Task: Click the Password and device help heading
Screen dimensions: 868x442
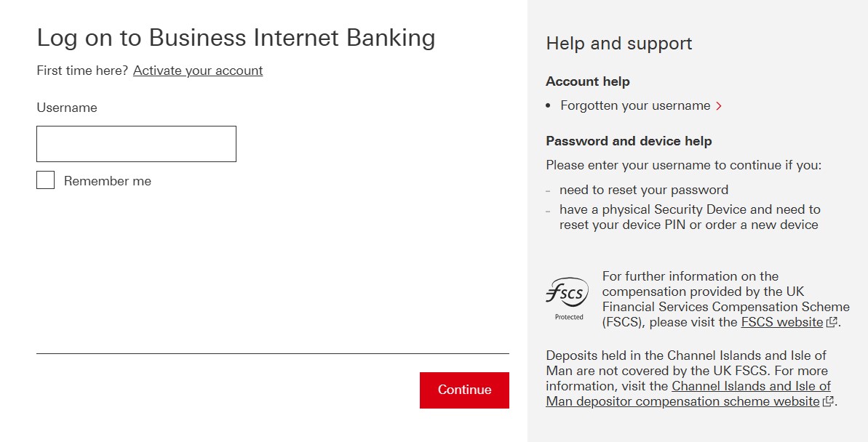Action: tap(629, 140)
